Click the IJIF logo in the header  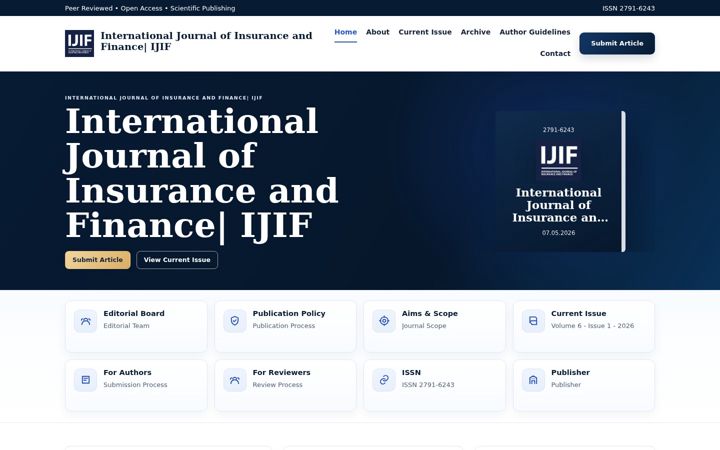click(x=79, y=44)
